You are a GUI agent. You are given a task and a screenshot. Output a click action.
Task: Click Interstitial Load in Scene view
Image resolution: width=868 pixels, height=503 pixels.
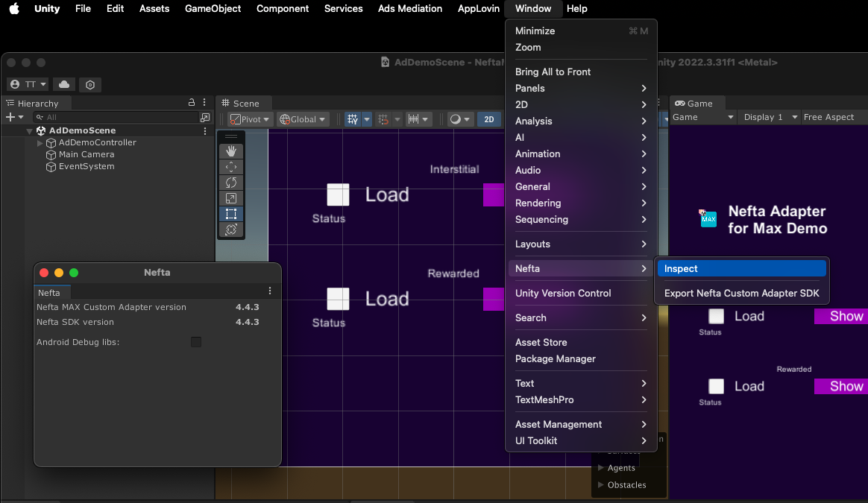coord(387,194)
